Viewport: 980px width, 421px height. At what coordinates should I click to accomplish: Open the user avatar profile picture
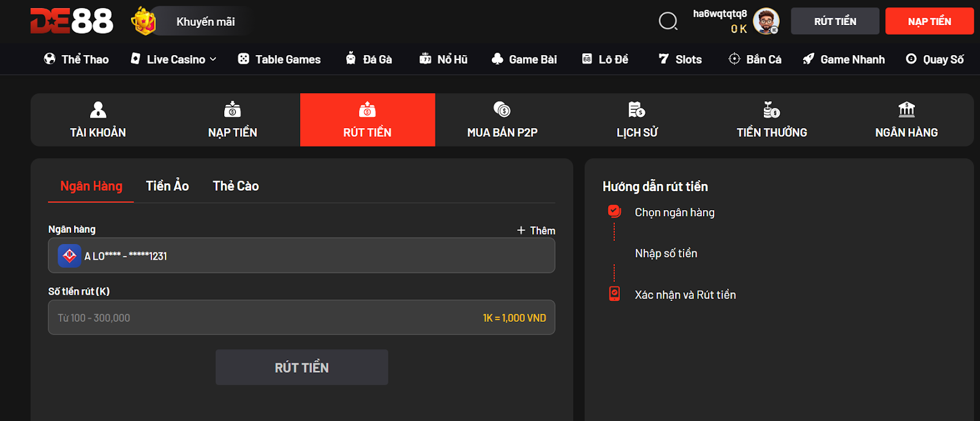[x=766, y=21]
